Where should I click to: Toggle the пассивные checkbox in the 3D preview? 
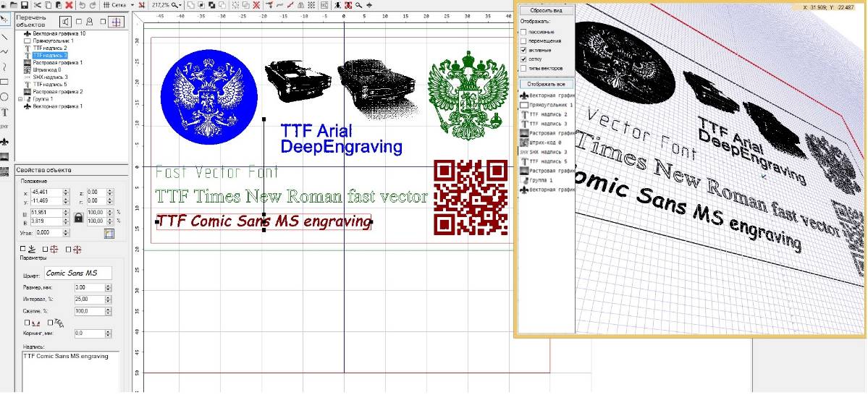[x=523, y=33]
